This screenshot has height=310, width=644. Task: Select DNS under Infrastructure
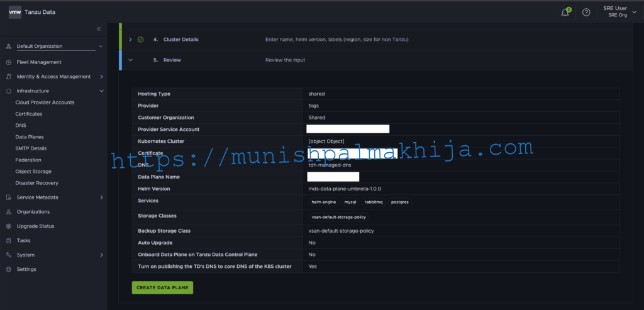21,126
